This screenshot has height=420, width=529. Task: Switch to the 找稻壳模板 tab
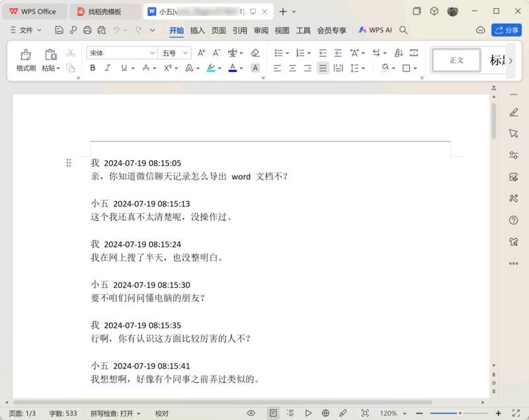coord(105,11)
